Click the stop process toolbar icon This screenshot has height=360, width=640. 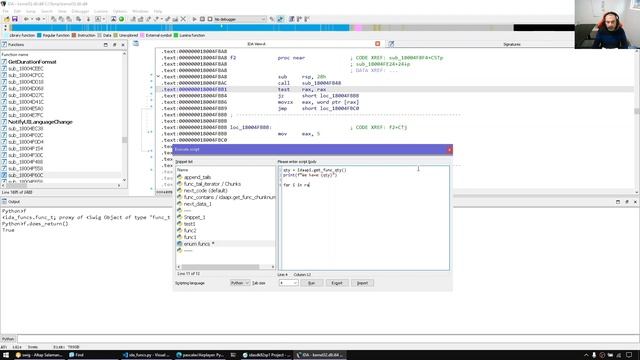click(x=210, y=19)
